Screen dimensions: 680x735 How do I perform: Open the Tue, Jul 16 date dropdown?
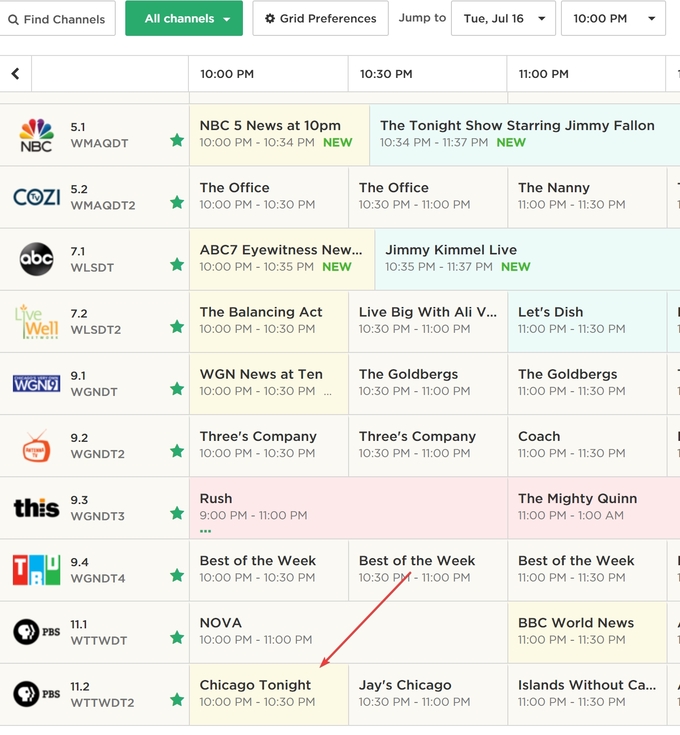tap(503, 18)
